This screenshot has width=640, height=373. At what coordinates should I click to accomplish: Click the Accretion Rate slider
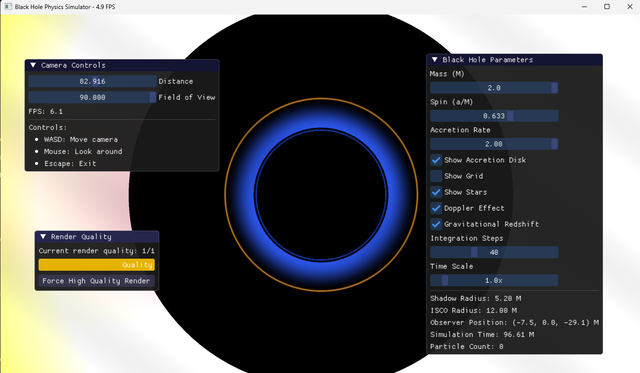494,144
